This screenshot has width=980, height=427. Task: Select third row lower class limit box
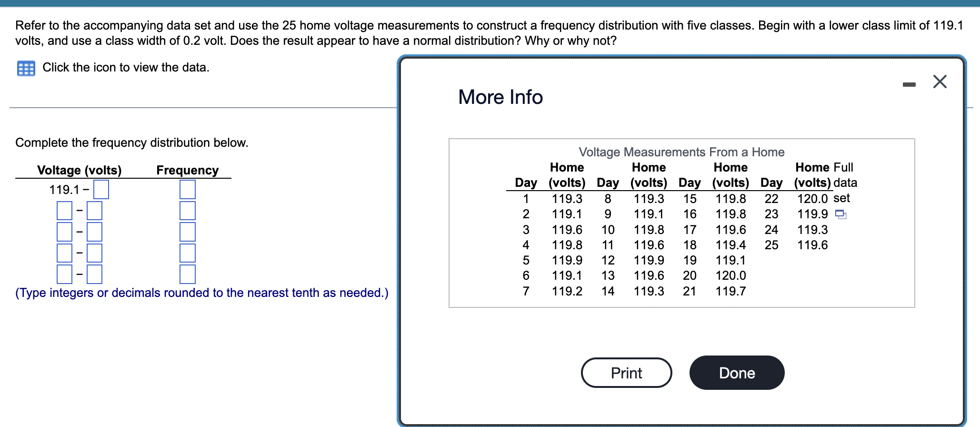pos(64,232)
